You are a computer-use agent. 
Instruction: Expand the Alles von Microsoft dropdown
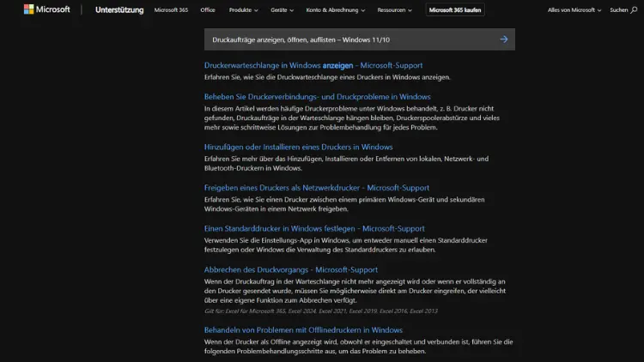[574, 9]
